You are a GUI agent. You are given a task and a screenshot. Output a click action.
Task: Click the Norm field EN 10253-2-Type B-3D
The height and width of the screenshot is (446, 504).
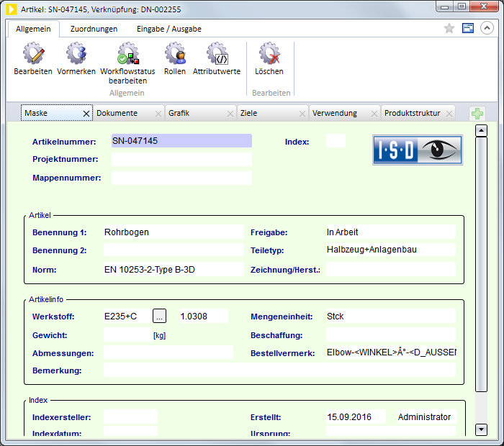coord(174,269)
